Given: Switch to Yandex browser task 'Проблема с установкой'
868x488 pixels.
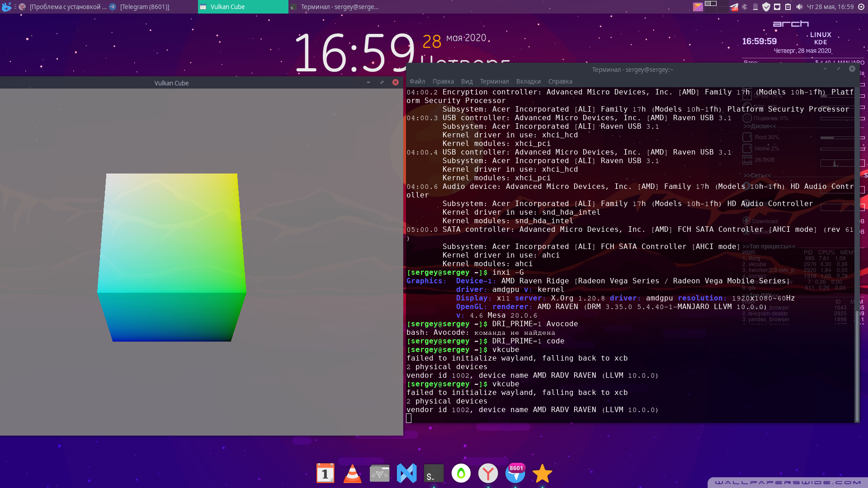Looking at the screenshot, I should [x=63, y=7].
